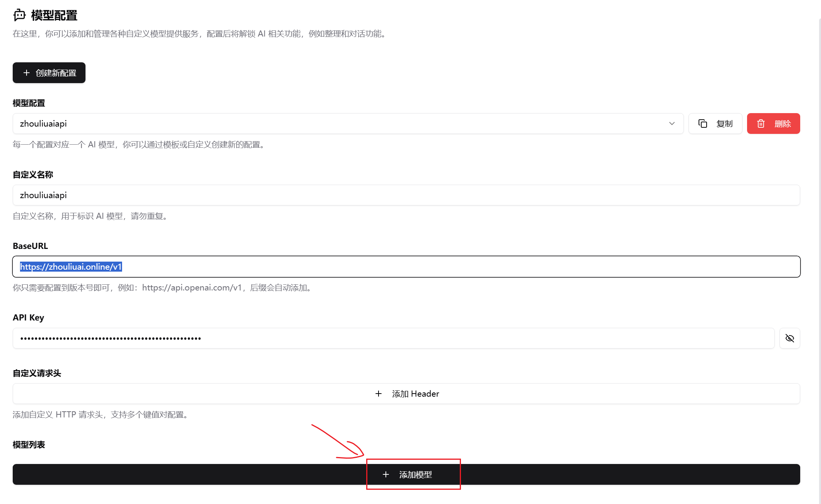
Task: Click the trash icon in the red 删除 button
Action: 761,123
